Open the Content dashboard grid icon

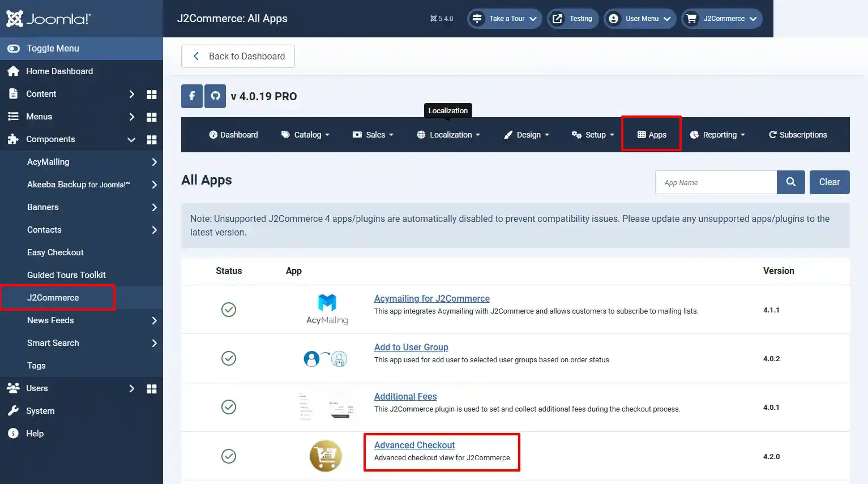tap(152, 95)
